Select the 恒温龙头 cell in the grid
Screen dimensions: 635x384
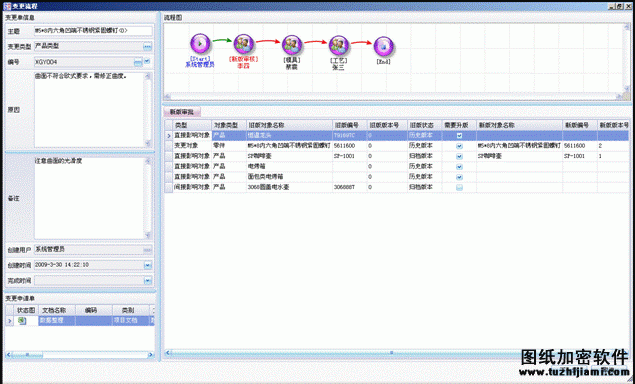[x=289, y=136]
